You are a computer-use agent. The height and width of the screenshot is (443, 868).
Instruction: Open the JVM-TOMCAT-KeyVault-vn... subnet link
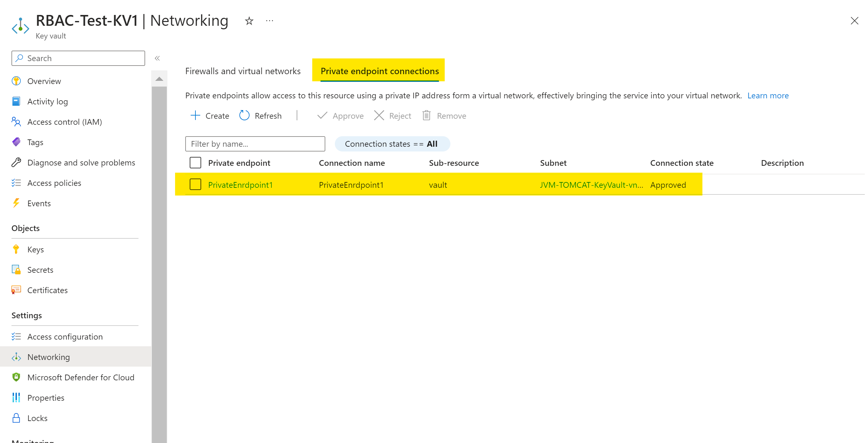pos(591,185)
